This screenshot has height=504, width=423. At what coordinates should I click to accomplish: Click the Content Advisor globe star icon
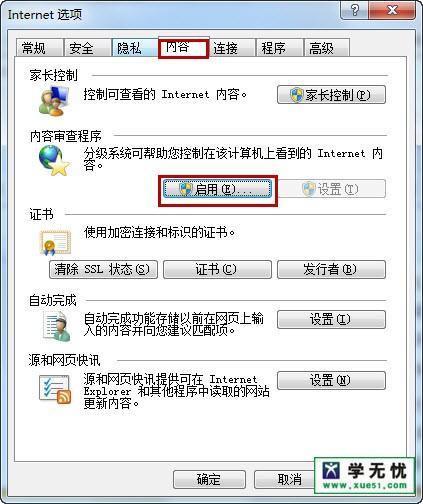pyautogui.click(x=54, y=161)
